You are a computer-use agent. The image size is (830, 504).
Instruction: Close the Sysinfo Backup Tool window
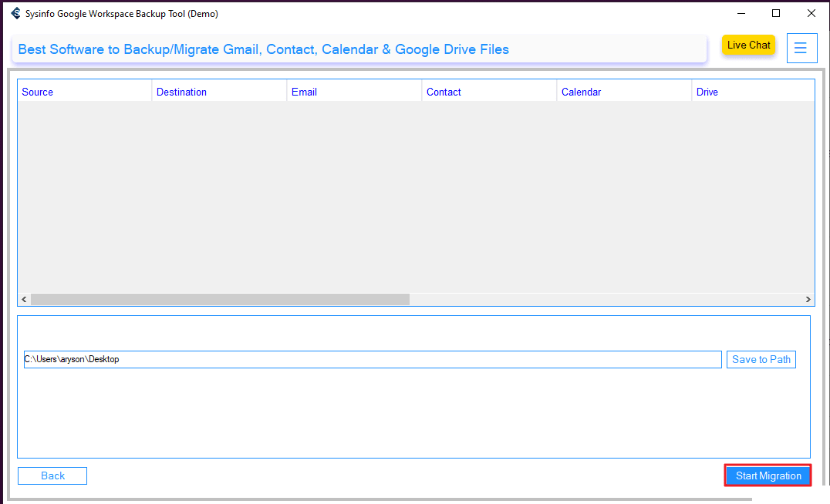811,13
